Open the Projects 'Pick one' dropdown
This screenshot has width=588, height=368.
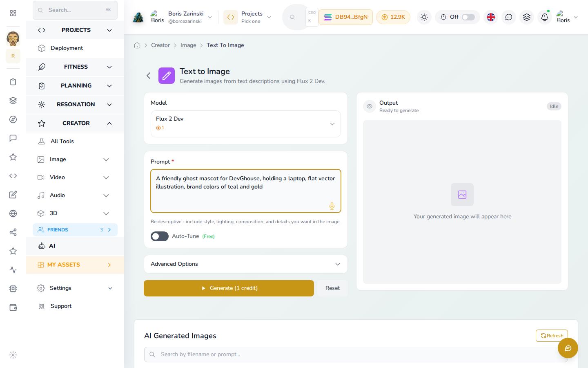point(248,17)
